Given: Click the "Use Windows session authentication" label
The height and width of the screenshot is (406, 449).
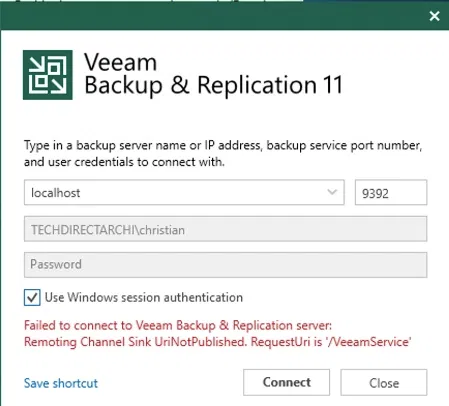Looking at the screenshot, I should click(144, 297).
